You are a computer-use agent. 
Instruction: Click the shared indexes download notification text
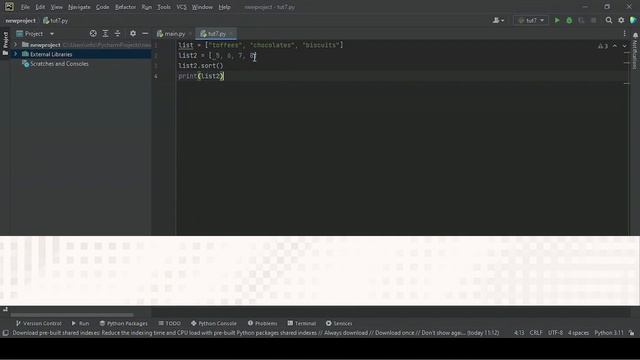pos(256,333)
